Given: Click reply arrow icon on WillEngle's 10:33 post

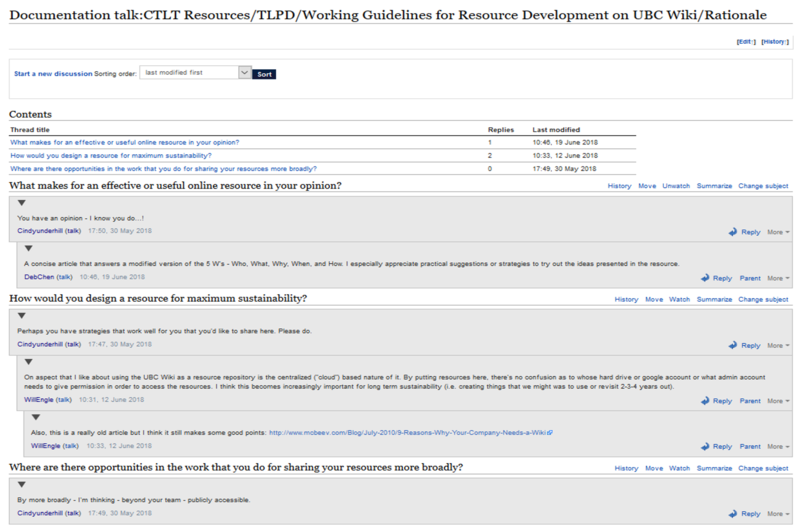Looking at the screenshot, I should pyautogui.click(x=705, y=447).
